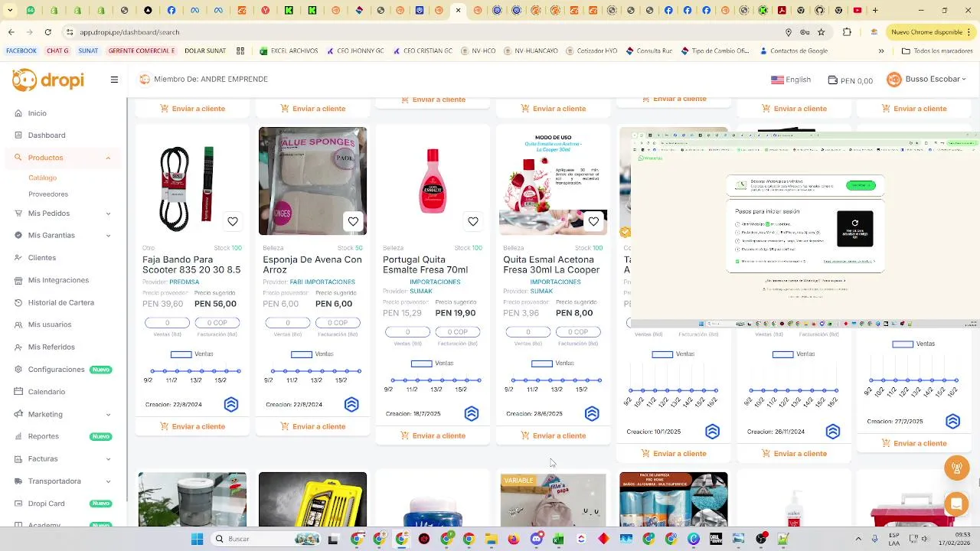Toggle the hamburger sidebar menu
Screen dimensions: 980x551
click(114, 80)
